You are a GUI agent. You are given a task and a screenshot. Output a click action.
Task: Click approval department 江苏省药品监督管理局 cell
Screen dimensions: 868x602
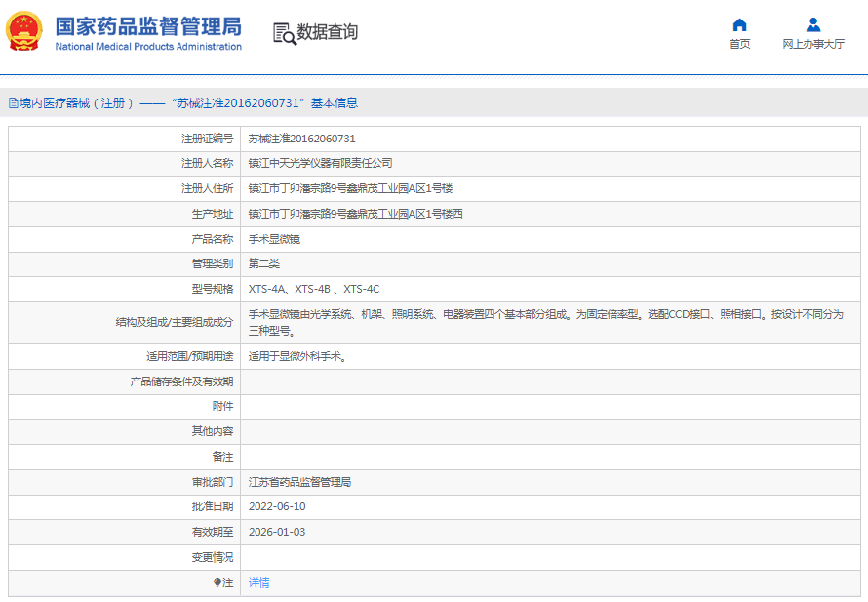[x=299, y=482]
